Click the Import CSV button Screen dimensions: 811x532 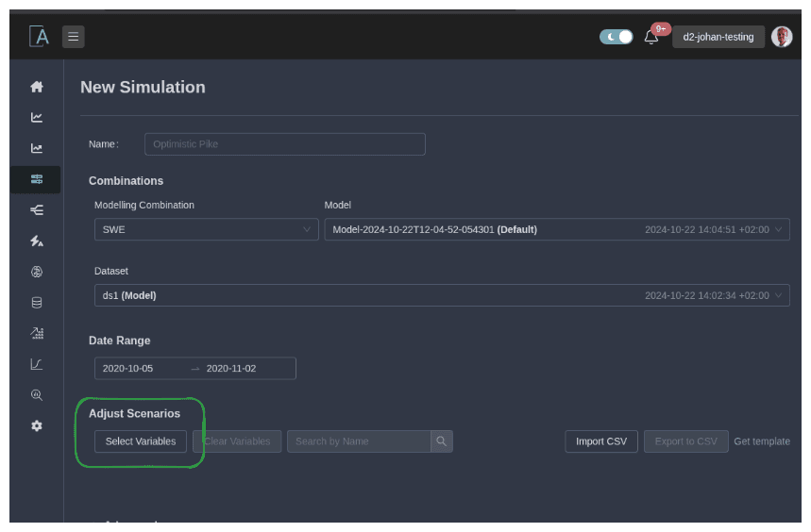click(x=601, y=441)
